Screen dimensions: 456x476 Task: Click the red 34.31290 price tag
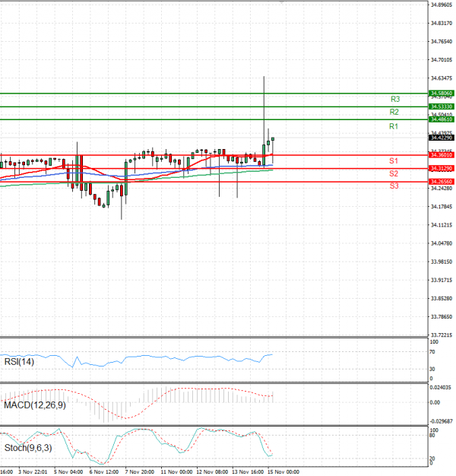tap(442, 168)
